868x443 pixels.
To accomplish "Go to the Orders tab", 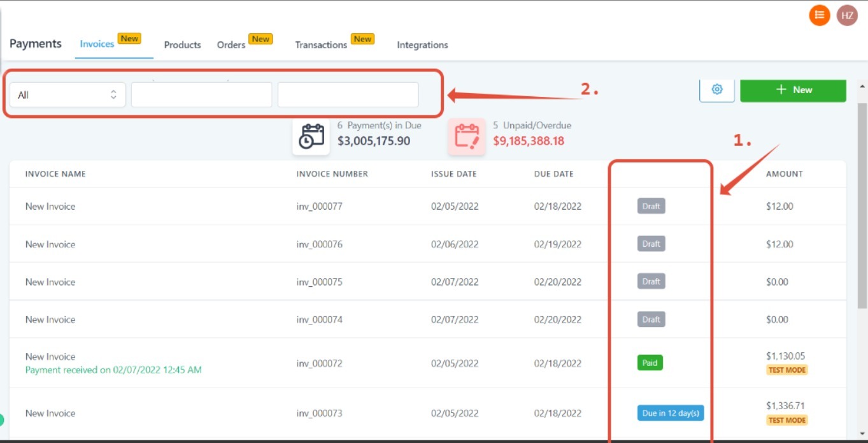I will [x=231, y=45].
